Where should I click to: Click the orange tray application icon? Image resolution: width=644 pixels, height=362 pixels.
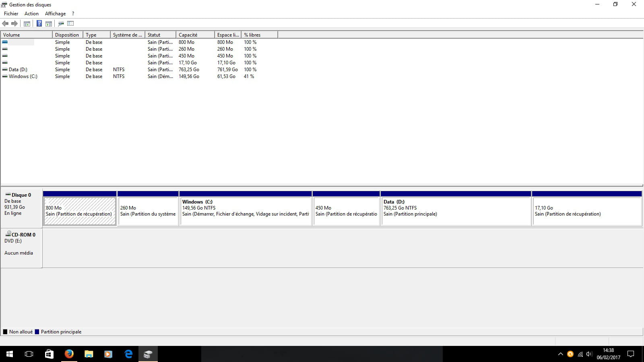coord(570,354)
